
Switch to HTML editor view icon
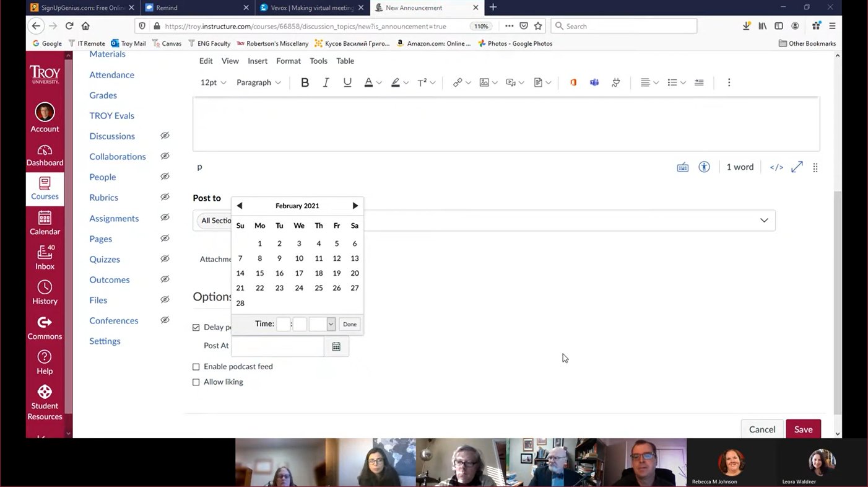point(776,167)
